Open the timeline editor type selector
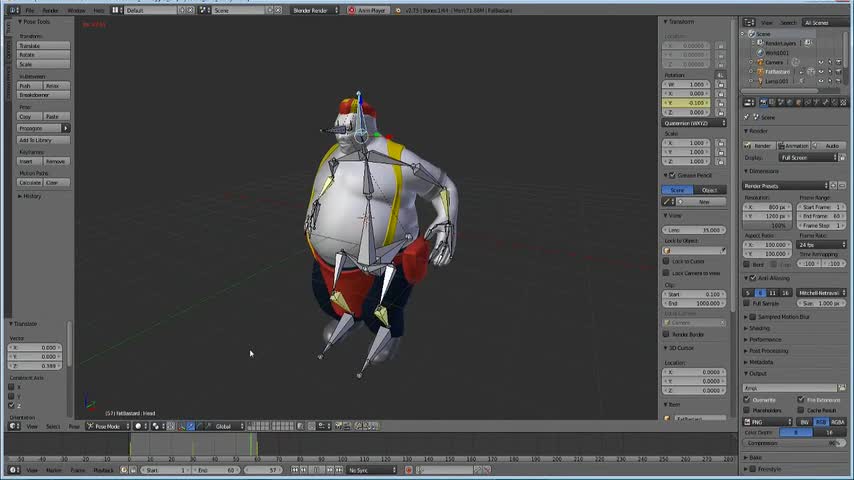The width and height of the screenshot is (854, 480). tap(14, 470)
